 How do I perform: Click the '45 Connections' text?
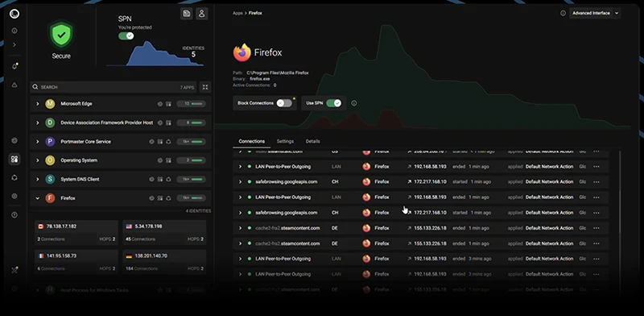pos(140,239)
